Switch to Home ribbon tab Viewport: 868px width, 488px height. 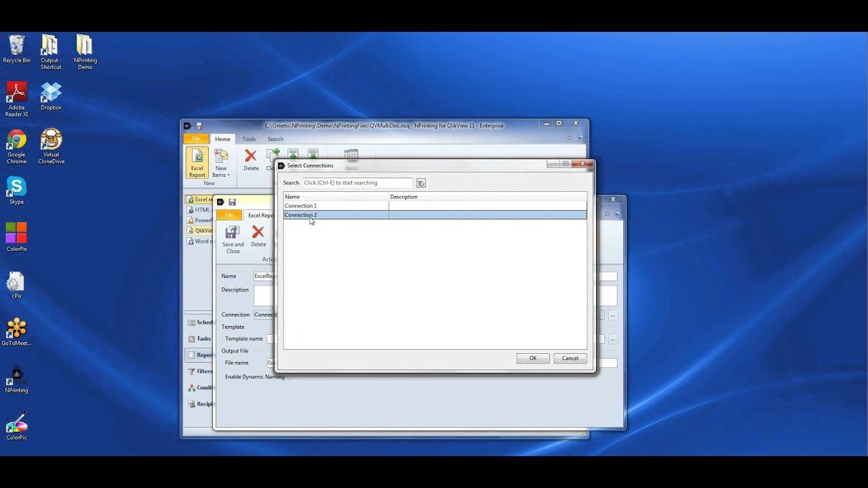click(222, 139)
